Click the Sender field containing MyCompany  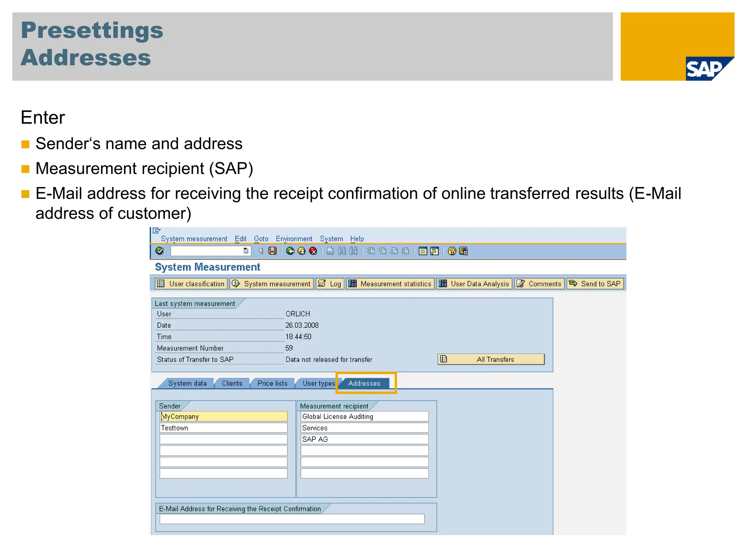pos(224,416)
